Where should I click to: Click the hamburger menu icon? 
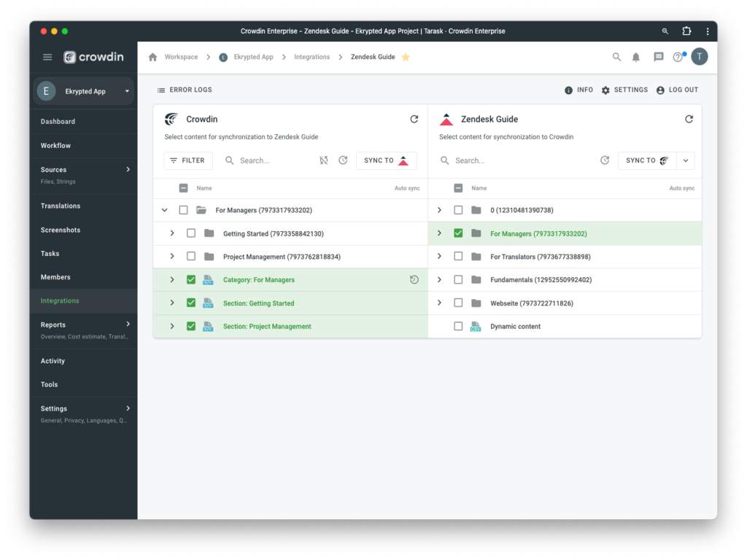[x=47, y=57]
